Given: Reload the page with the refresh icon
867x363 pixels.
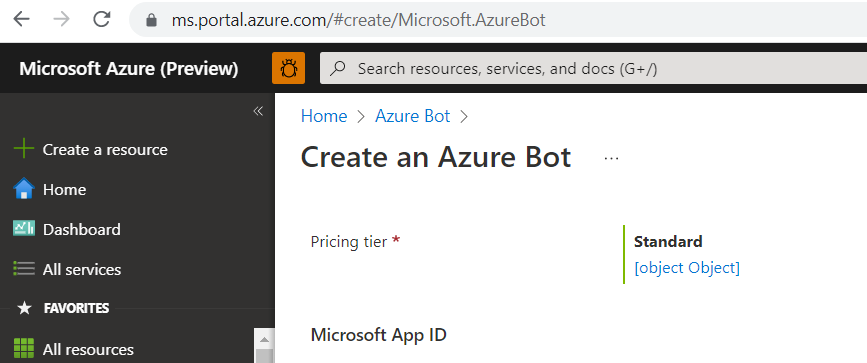Looking at the screenshot, I should point(102,19).
